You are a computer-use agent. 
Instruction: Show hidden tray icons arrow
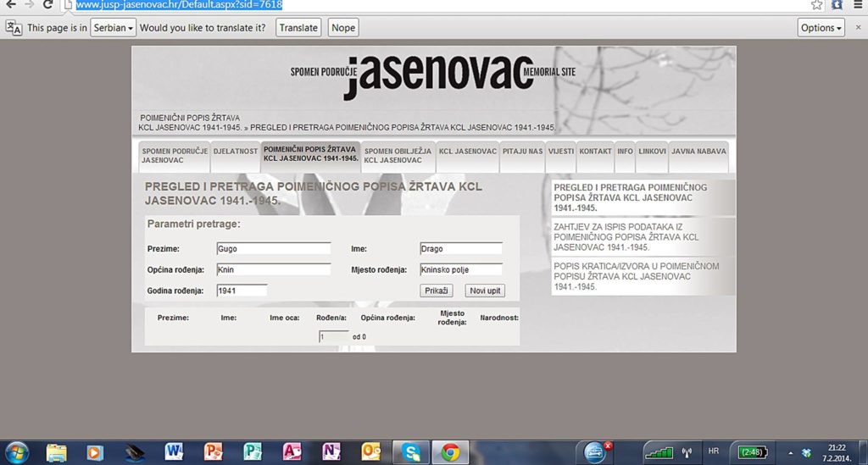[791, 453]
